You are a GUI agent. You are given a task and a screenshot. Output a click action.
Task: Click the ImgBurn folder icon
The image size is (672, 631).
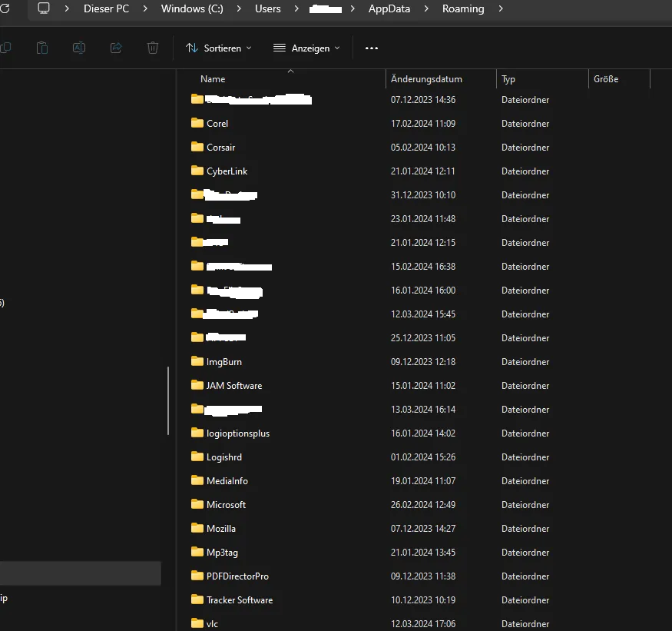tap(197, 361)
